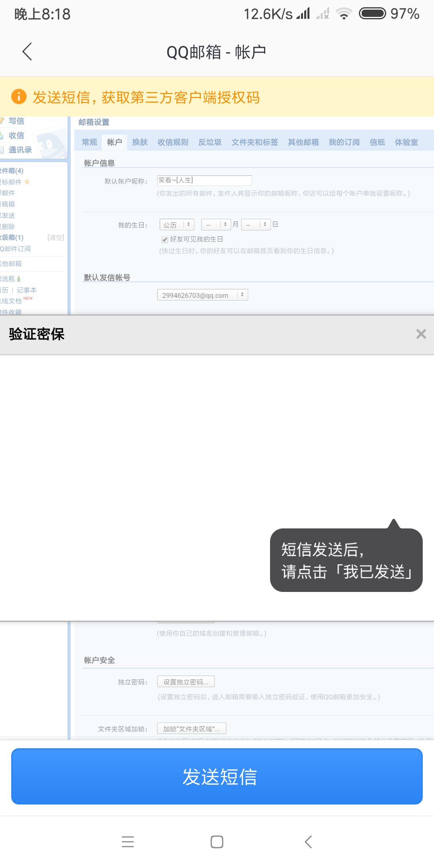Click the bottle icon beside 漂流瓶
This screenshot has width=434, height=868.
coord(19,278)
